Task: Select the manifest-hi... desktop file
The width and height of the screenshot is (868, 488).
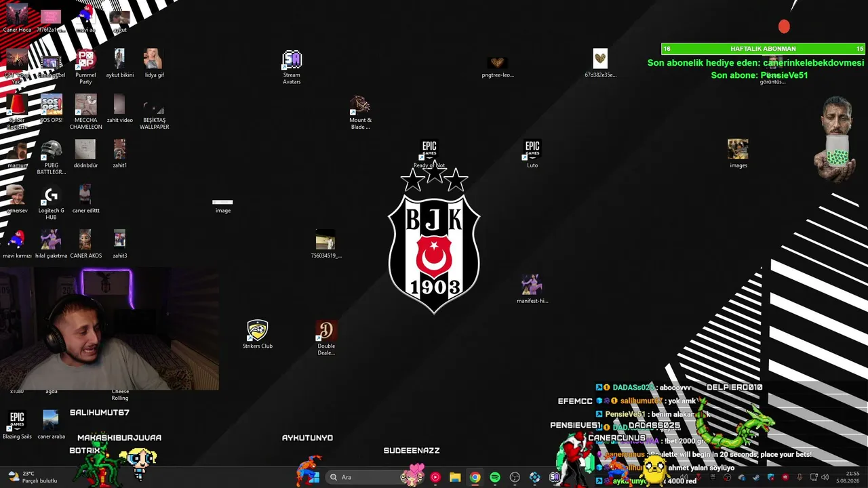Action: click(532, 289)
